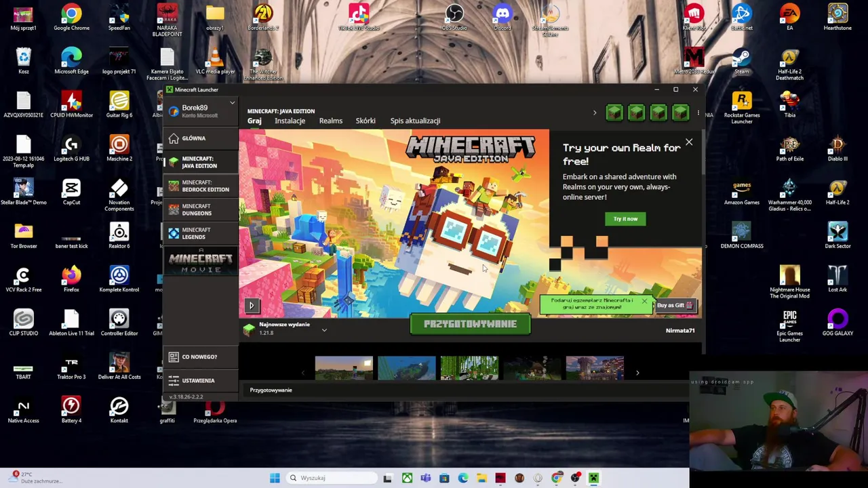
Task: Open the Discord desktop icon
Action: (x=502, y=18)
